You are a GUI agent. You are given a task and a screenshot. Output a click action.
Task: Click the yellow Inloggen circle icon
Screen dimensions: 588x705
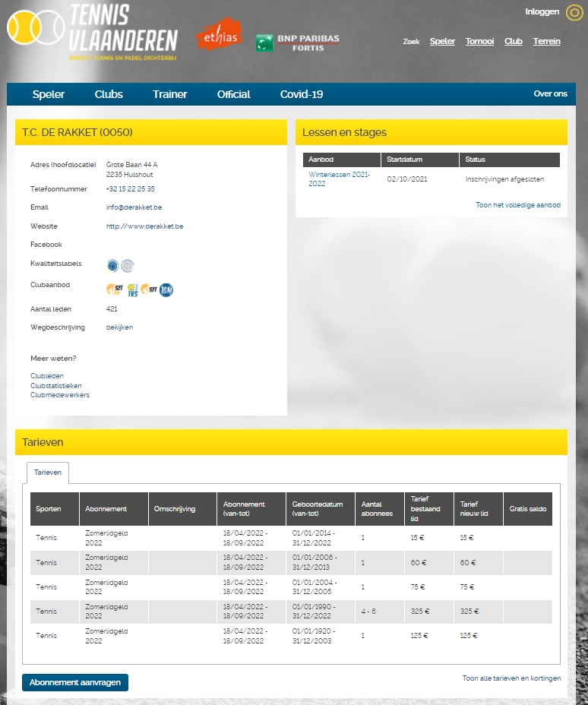point(574,13)
